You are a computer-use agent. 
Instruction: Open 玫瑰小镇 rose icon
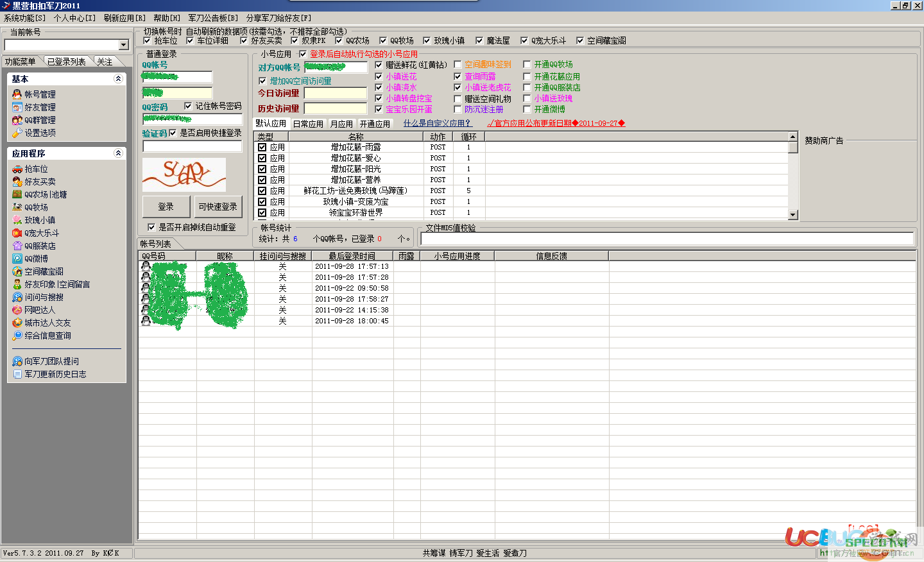click(17, 220)
